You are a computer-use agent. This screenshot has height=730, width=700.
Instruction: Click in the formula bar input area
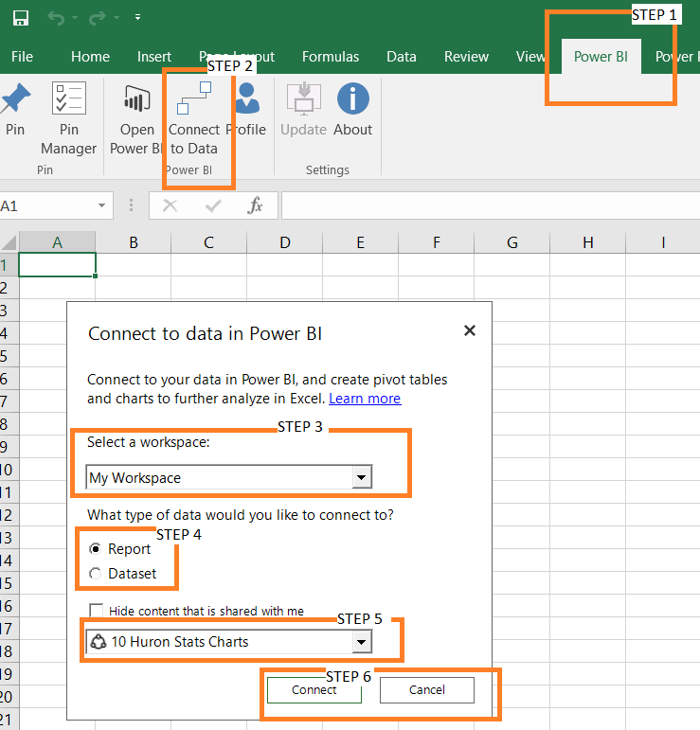click(491, 205)
